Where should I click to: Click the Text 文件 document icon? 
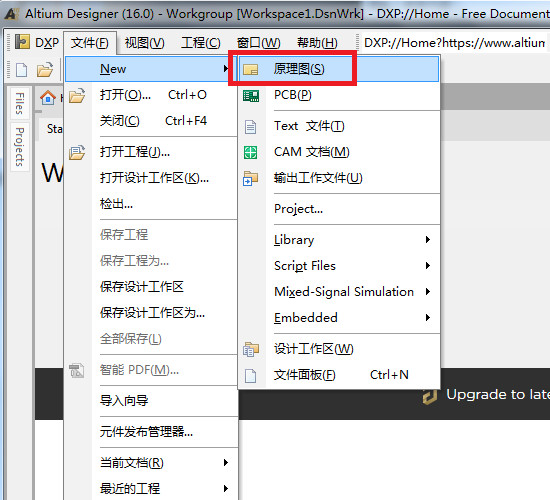250,127
